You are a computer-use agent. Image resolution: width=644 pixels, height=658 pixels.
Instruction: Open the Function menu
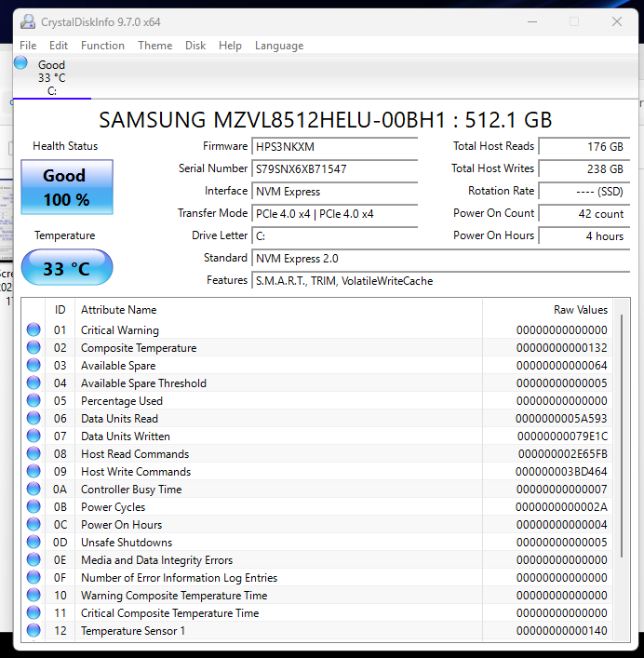click(102, 46)
